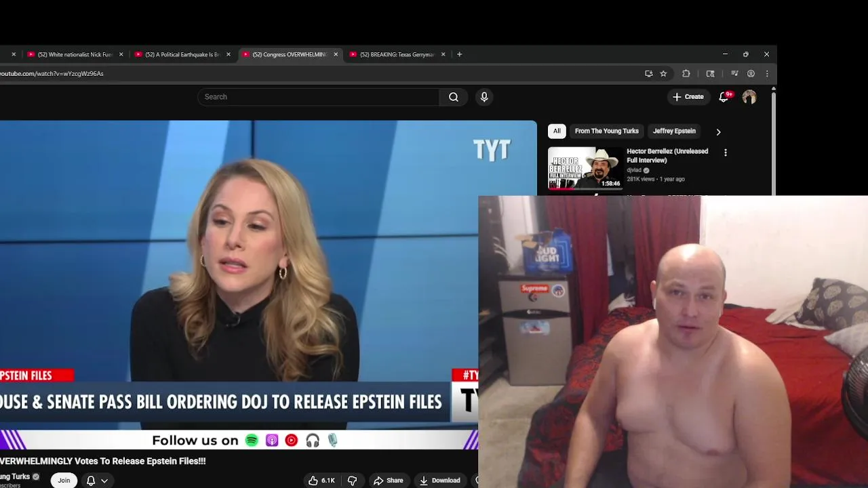868x488 pixels.
Task: Open new tab with plus button
Action: click(459, 54)
